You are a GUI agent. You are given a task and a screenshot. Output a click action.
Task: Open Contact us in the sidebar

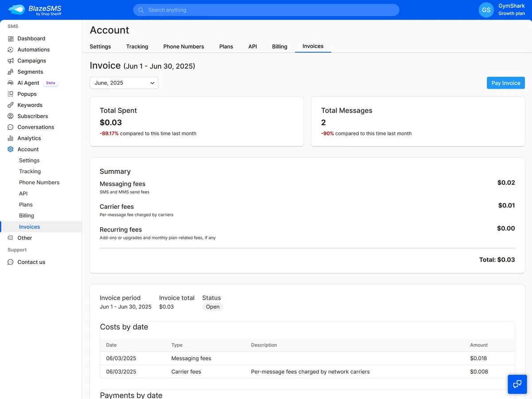[x=31, y=262]
